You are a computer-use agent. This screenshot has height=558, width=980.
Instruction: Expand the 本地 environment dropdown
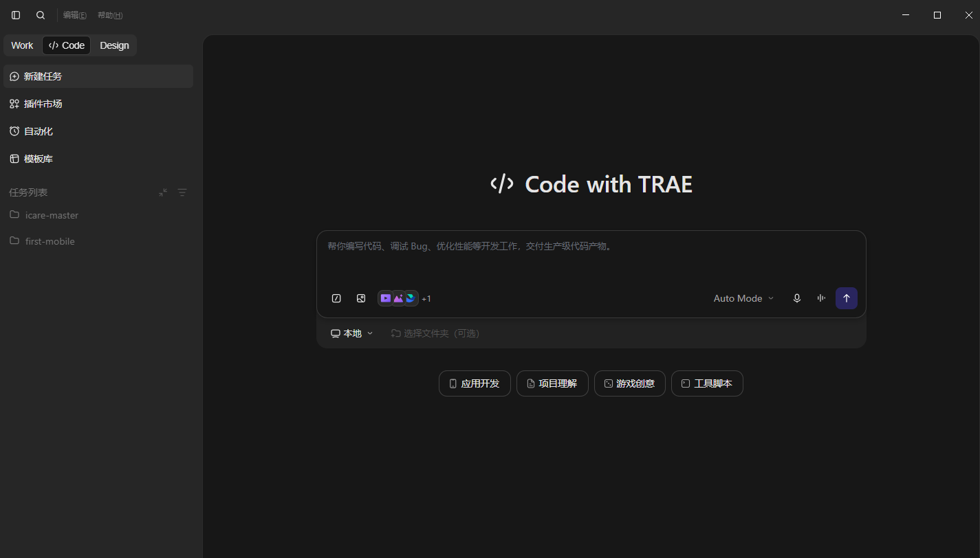click(x=351, y=333)
